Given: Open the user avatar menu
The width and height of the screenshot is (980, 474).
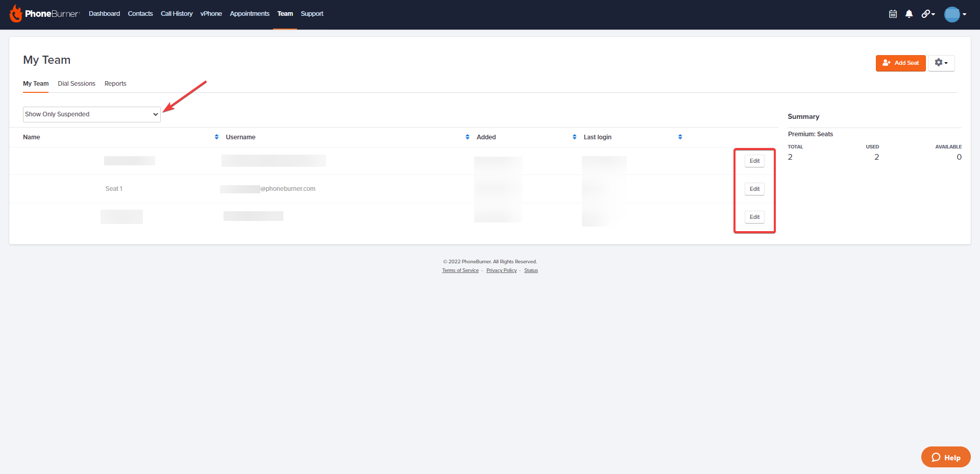Looking at the screenshot, I should tap(955, 14).
